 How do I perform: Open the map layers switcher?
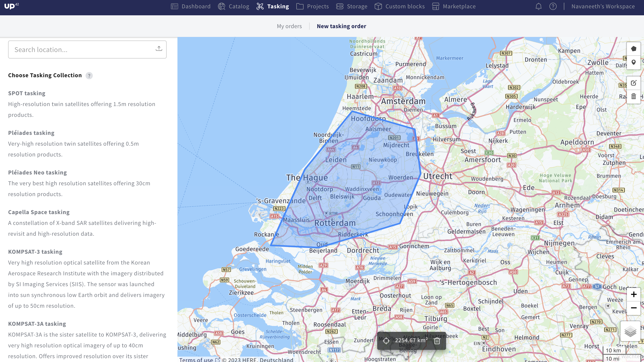point(630,332)
